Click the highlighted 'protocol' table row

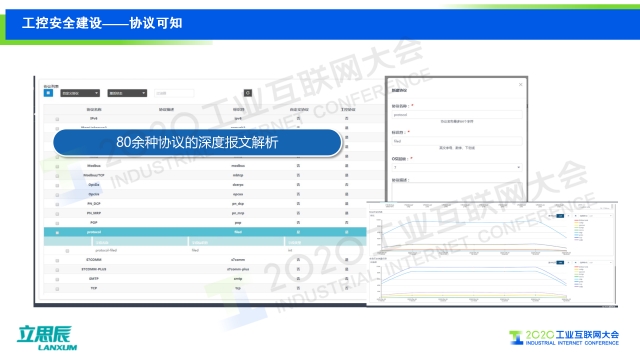[205, 232]
